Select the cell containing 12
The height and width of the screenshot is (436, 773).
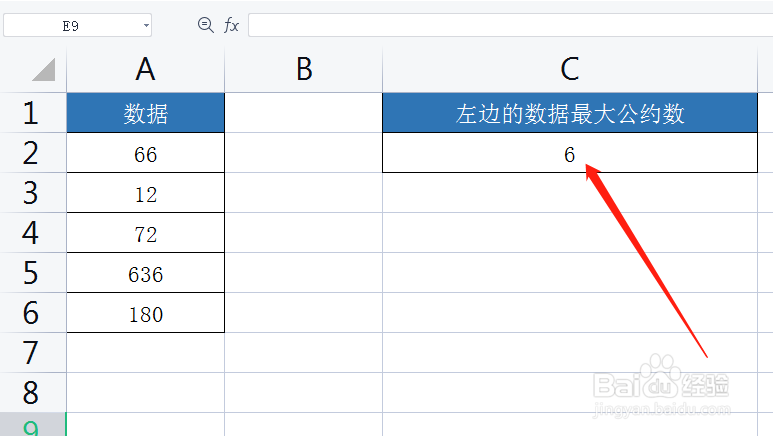[x=146, y=194]
